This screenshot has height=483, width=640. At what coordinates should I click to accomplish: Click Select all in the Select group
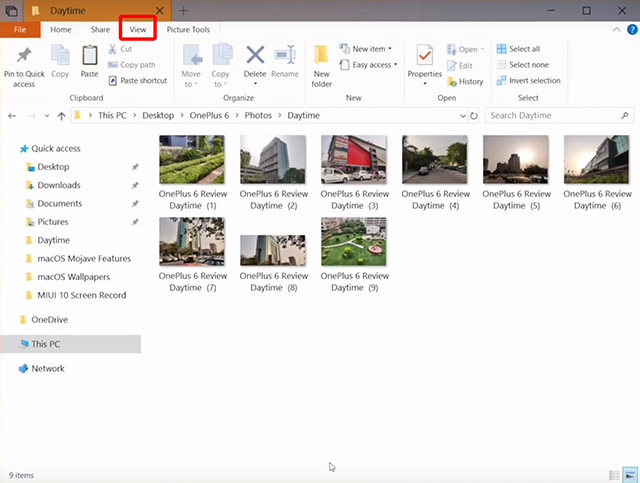[x=518, y=49]
